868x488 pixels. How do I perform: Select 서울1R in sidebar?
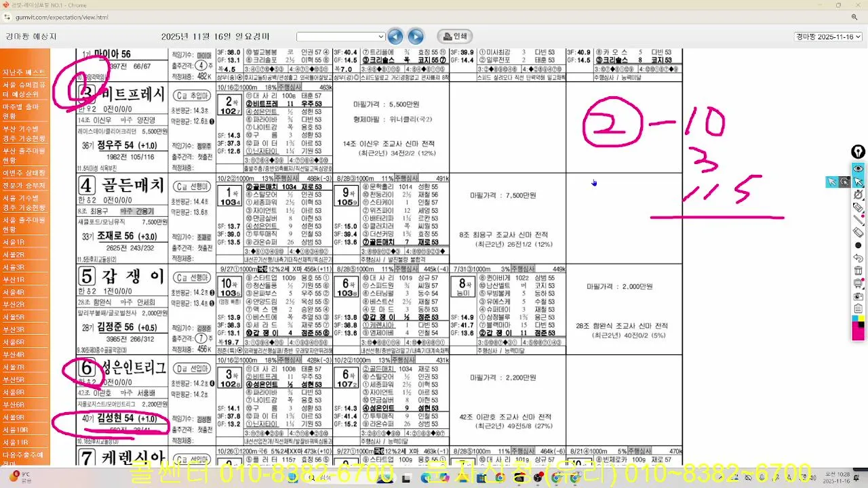click(14, 242)
